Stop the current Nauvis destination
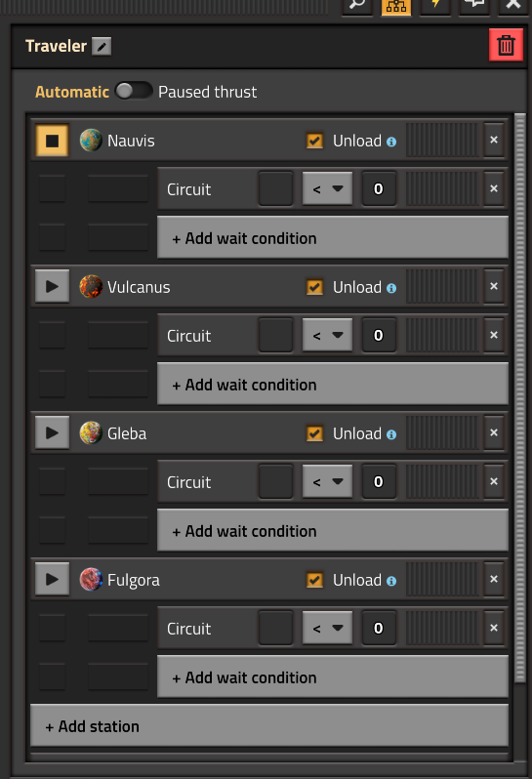 [52, 141]
